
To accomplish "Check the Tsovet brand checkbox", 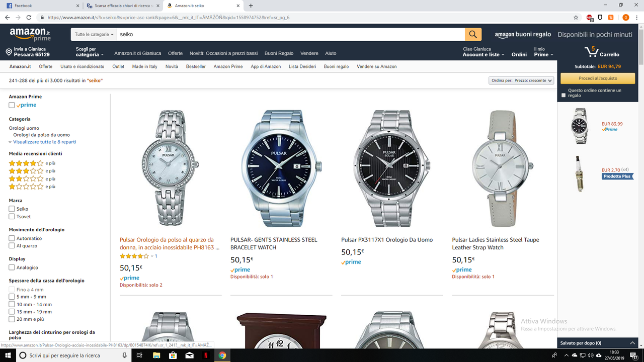I will pos(12,217).
